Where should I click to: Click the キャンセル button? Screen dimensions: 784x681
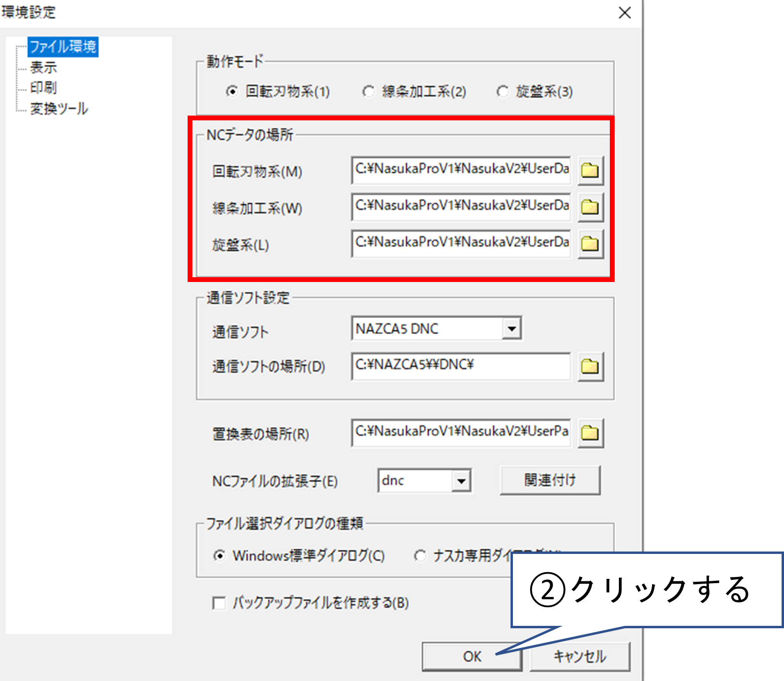(580, 657)
